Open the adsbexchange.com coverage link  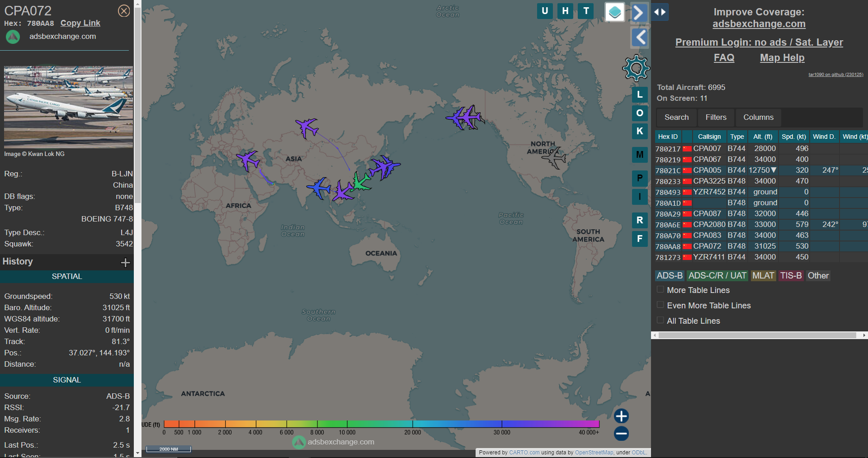point(759,24)
